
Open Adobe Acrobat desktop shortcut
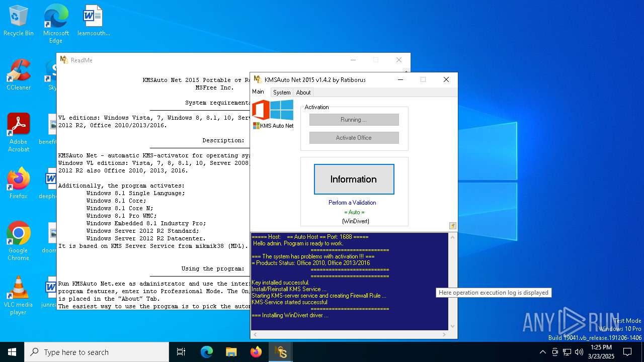[x=19, y=133]
